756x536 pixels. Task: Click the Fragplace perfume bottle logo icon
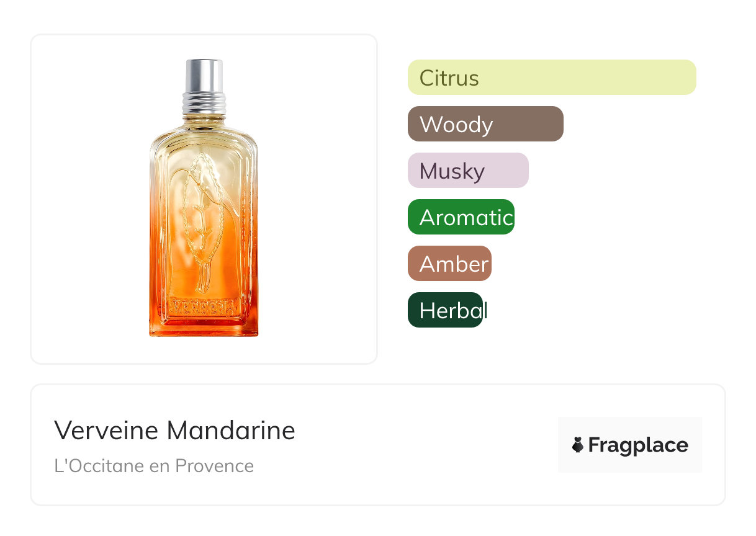tap(578, 445)
